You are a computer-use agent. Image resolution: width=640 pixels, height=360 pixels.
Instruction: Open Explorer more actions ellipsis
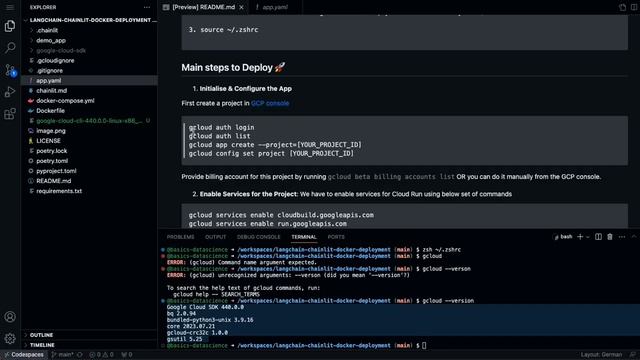147,7
